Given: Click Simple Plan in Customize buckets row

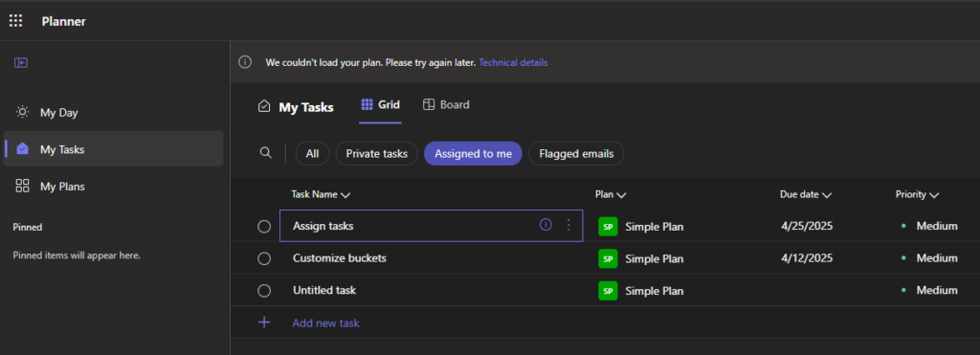Looking at the screenshot, I should [655, 258].
